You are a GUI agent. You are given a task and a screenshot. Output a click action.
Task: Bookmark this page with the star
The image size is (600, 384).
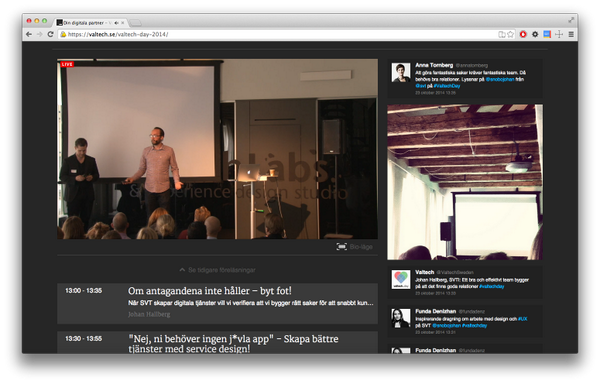510,34
